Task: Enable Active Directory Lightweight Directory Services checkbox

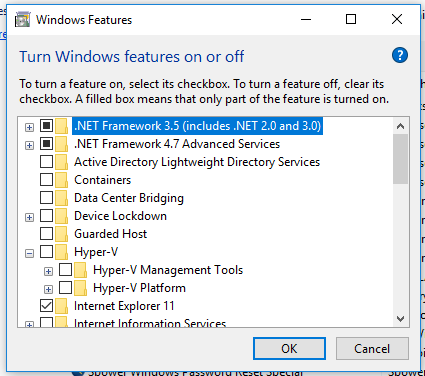Action: pyautogui.click(x=46, y=162)
